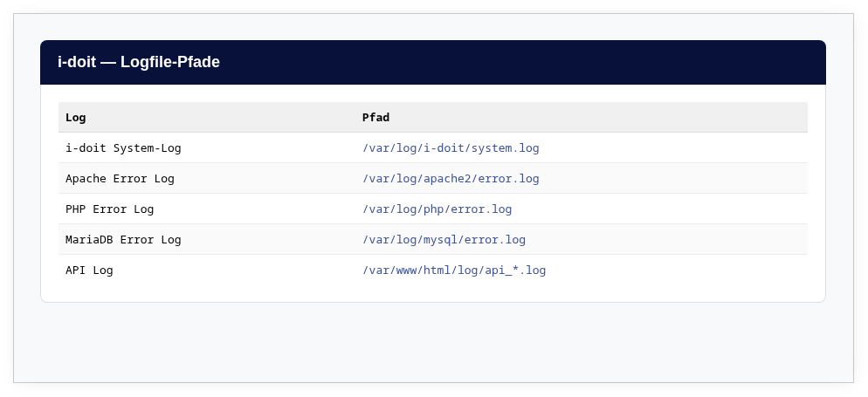Click Logfile-Pfade in the navy title bar
The height and width of the screenshot is (397, 868).
[170, 62]
